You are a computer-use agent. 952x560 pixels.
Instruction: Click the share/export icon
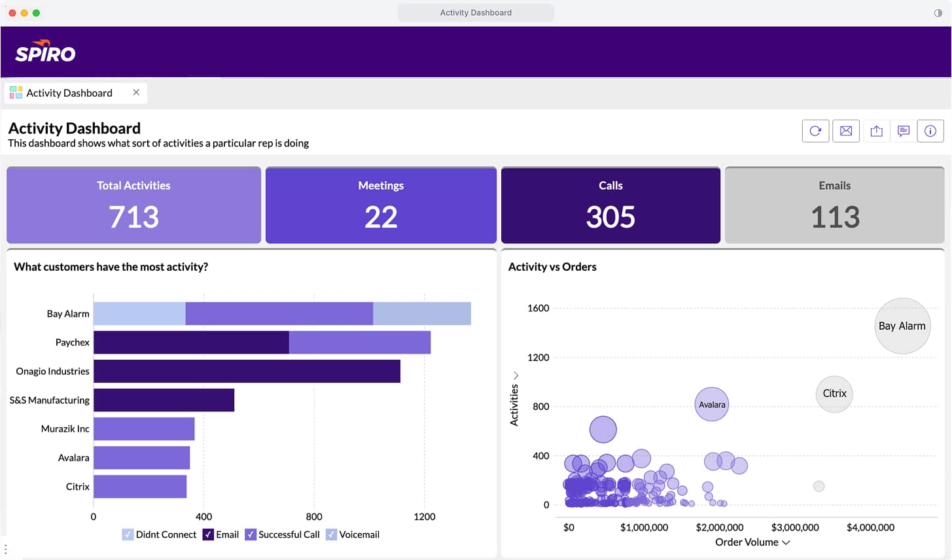point(877,131)
